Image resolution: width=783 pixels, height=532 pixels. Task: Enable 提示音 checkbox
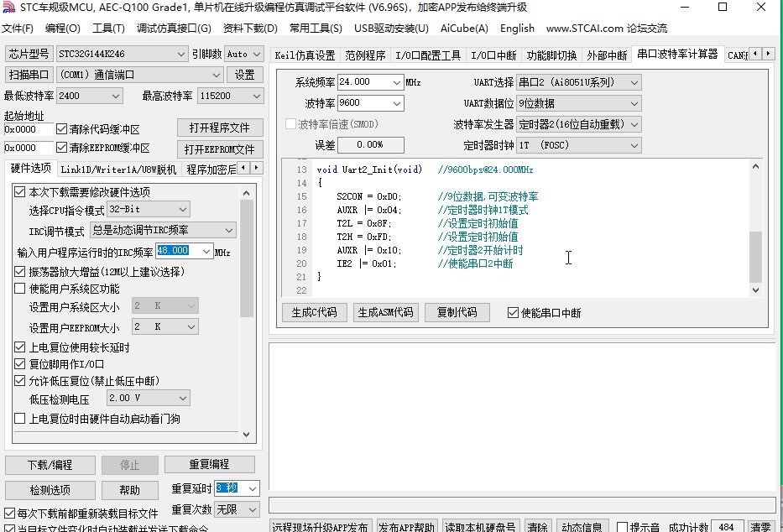click(622, 527)
